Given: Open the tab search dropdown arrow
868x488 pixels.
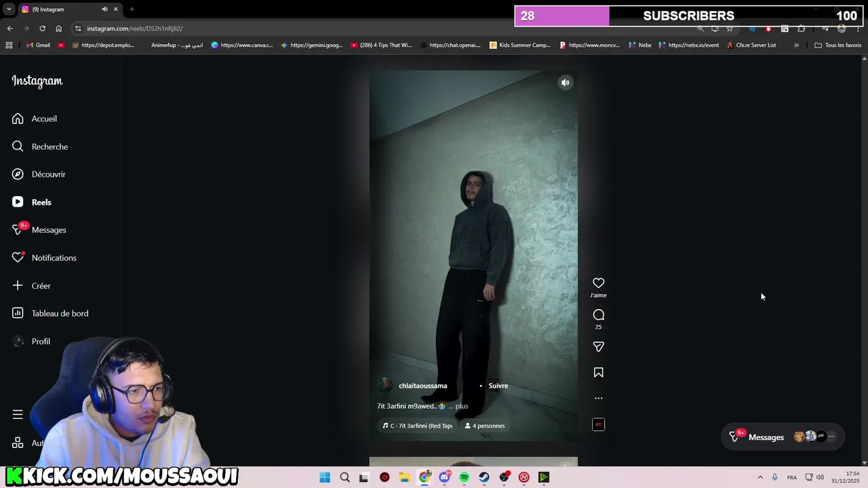Looking at the screenshot, I should (9, 9).
